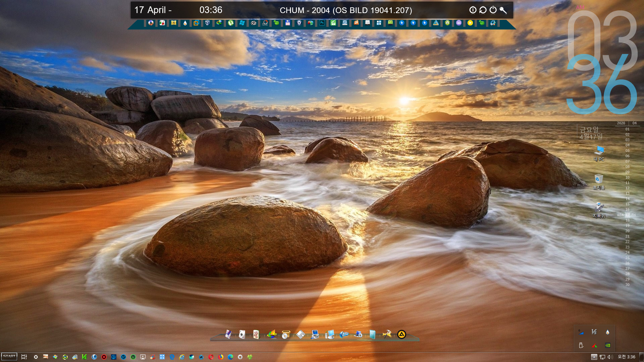This screenshot has height=362, width=644.
Task: Launch legacy Edge 'e' icon on taskbar
Action: (x=172, y=357)
